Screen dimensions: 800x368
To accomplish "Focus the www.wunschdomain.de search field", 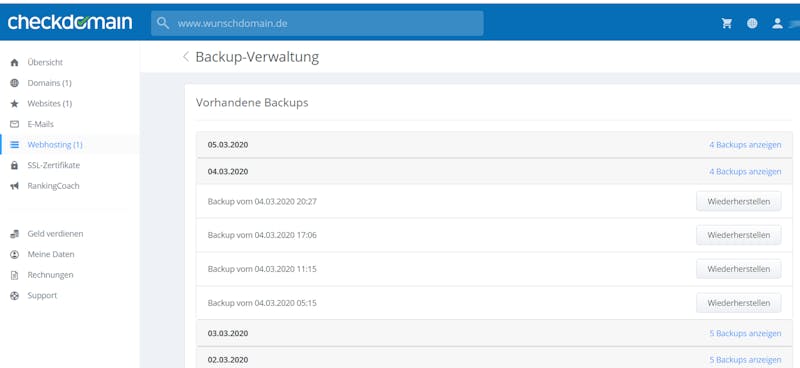I will click(x=317, y=23).
